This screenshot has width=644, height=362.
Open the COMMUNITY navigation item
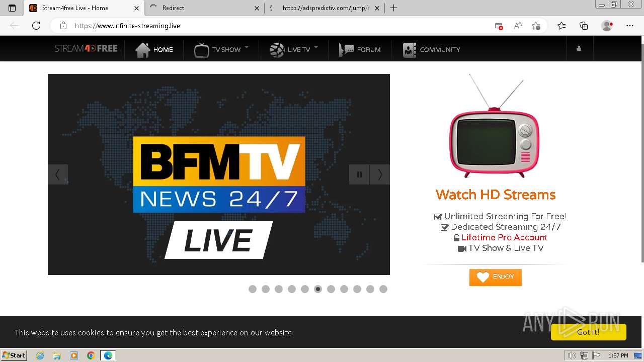click(x=432, y=49)
